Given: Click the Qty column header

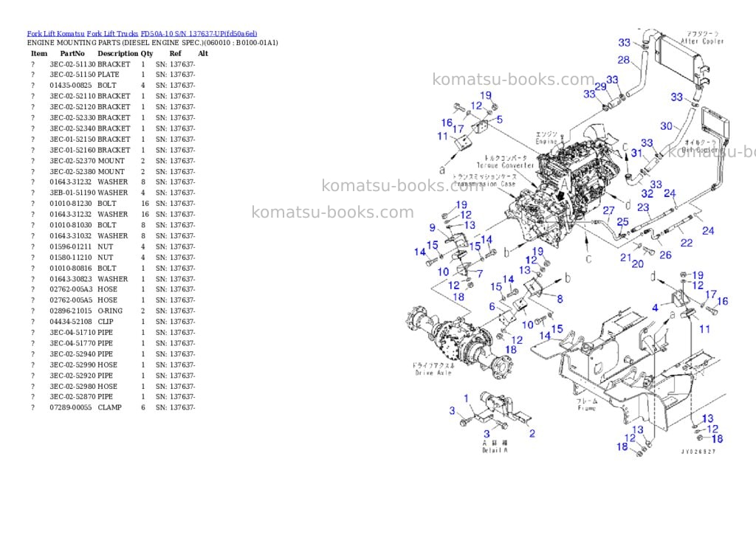Looking at the screenshot, I should (147, 53).
